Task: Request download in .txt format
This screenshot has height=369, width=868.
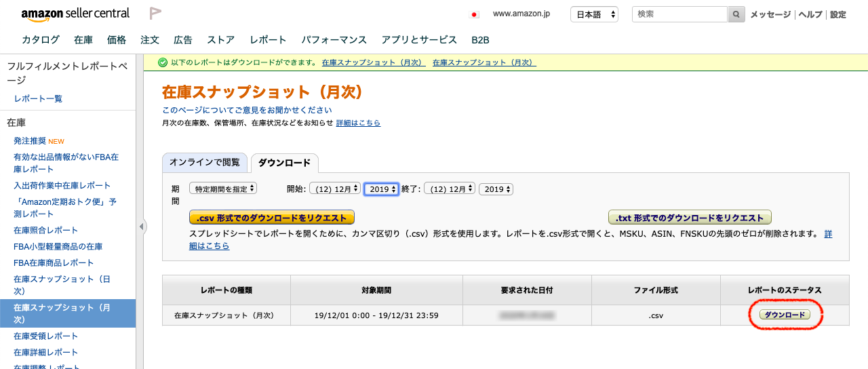Action: (x=690, y=218)
